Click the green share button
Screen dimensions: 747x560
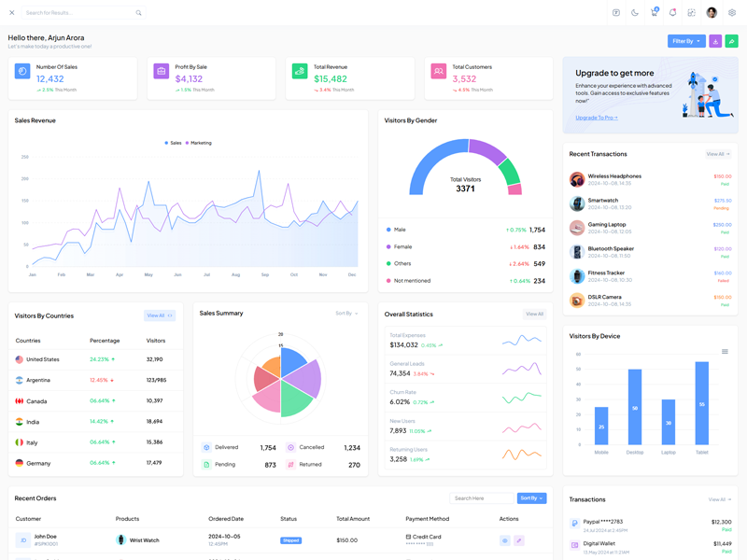732,41
